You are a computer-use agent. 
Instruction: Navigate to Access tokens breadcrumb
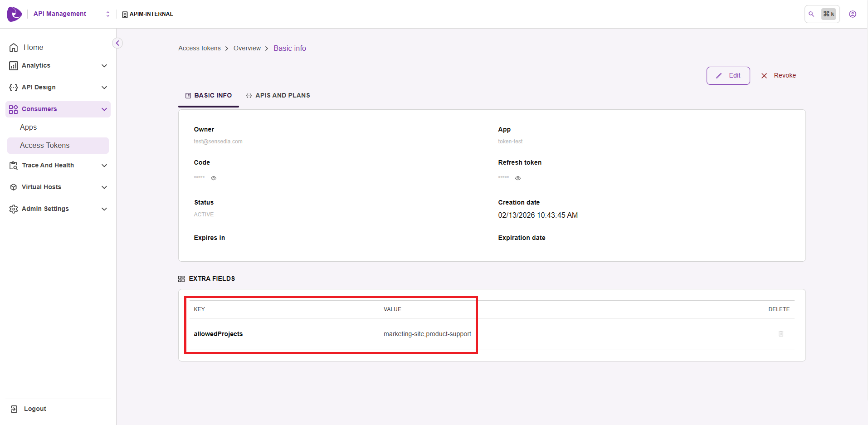point(199,49)
